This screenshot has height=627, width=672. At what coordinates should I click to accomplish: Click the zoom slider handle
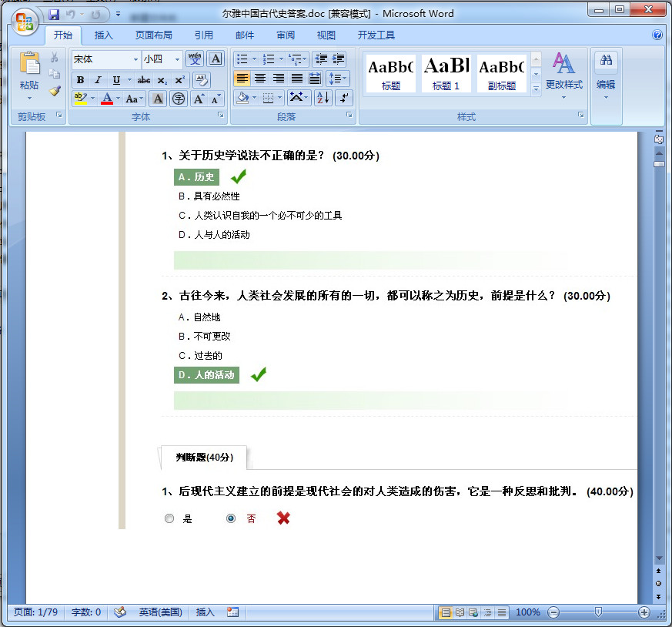[x=598, y=612]
